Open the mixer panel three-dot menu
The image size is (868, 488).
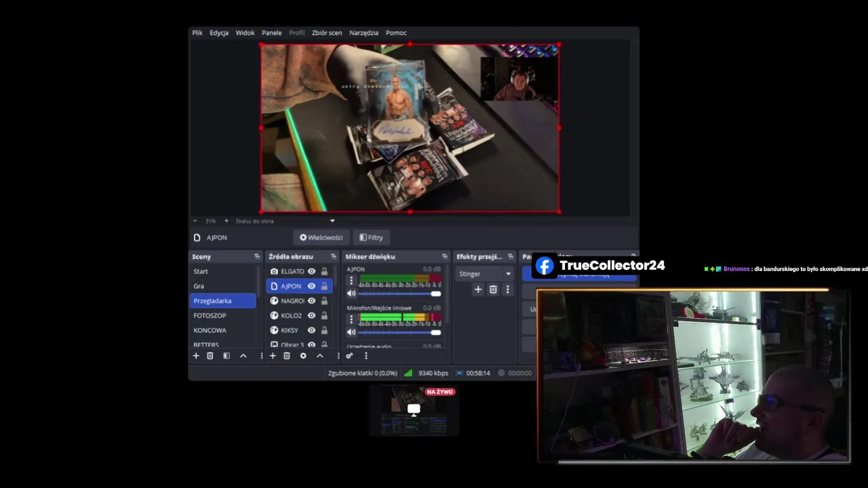[x=366, y=356]
